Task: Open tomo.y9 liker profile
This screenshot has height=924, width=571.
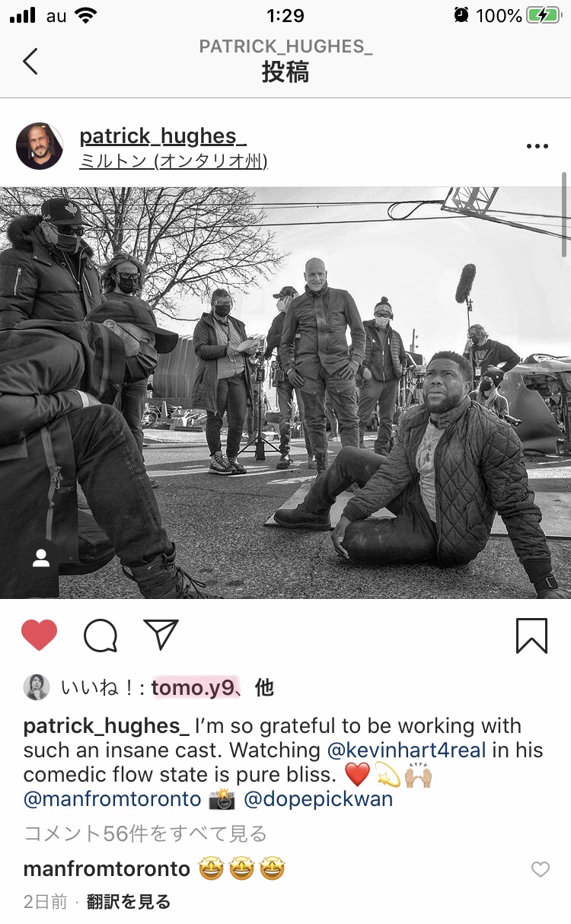Action: click(195, 687)
